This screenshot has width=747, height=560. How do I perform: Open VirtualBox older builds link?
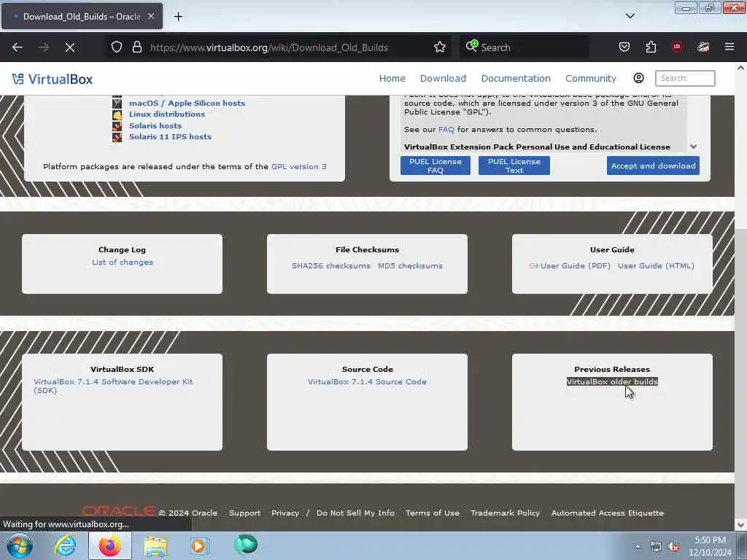(612, 382)
